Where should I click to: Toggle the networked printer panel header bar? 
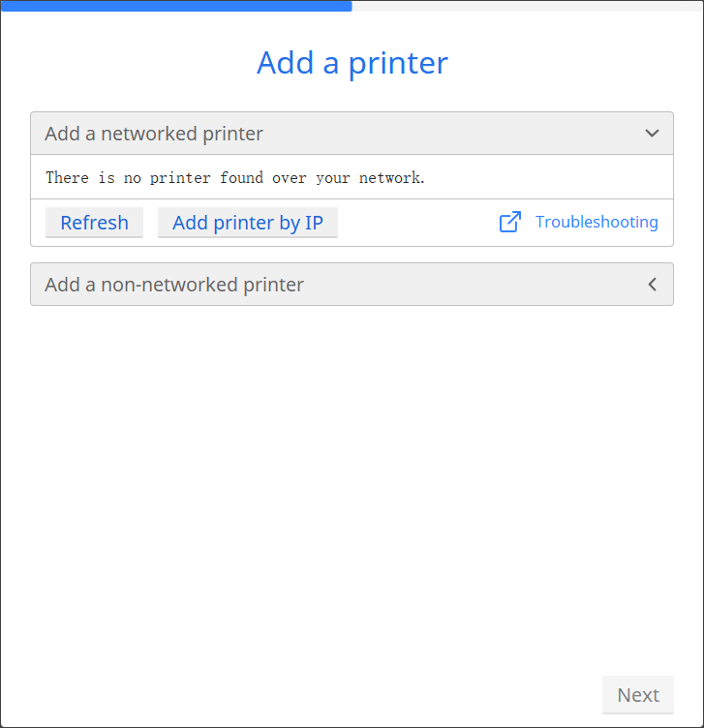tap(352, 134)
